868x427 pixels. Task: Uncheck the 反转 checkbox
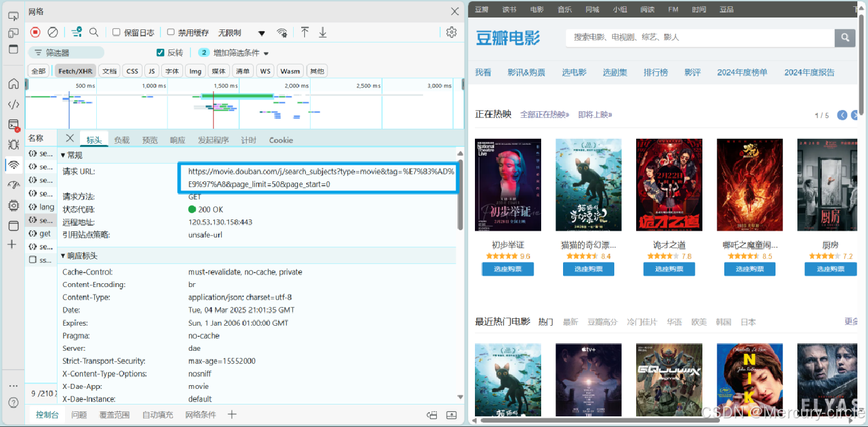[160, 53]
